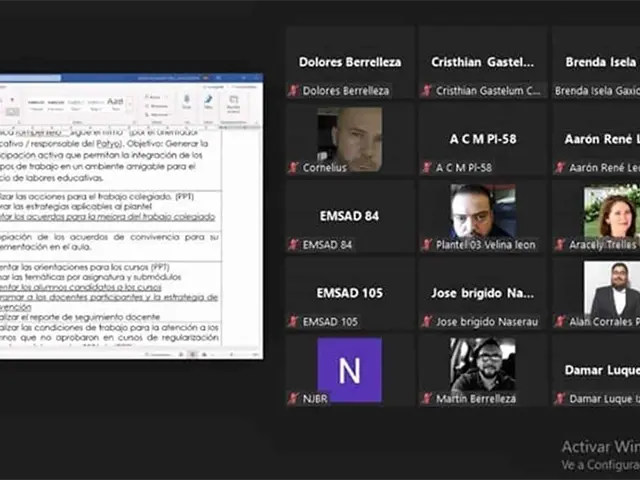Open the Seleccionar dropdown in Word's ribbon

point(157,112)
